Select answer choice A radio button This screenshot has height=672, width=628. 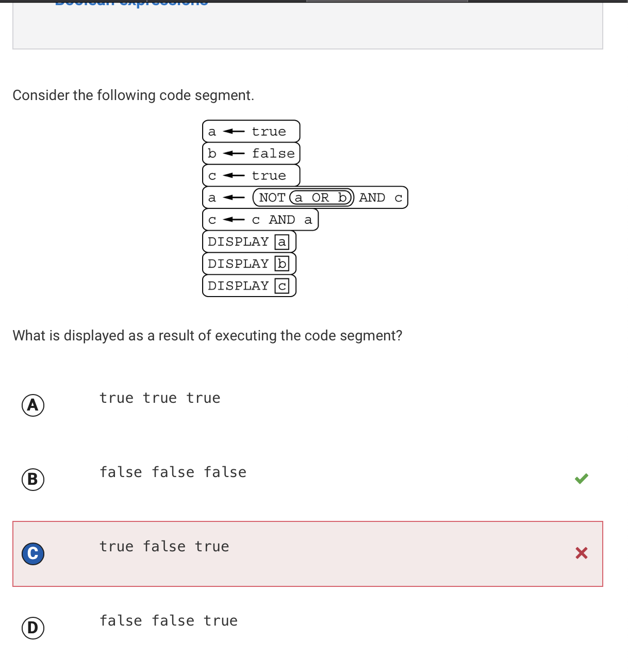point(33,405)
